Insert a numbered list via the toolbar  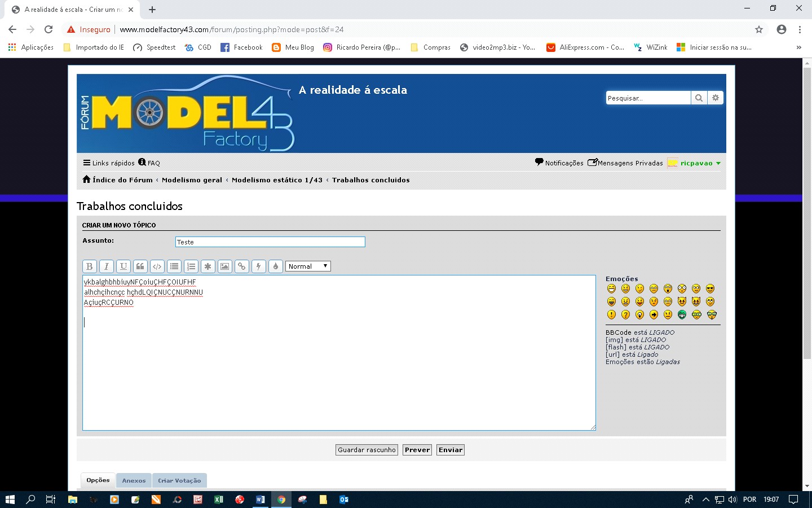pos(191,266)
